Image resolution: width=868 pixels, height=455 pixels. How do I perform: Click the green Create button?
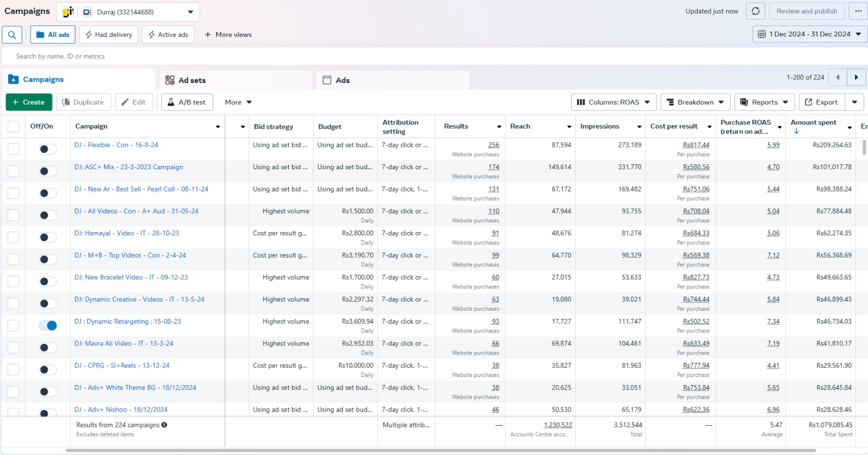29,102
